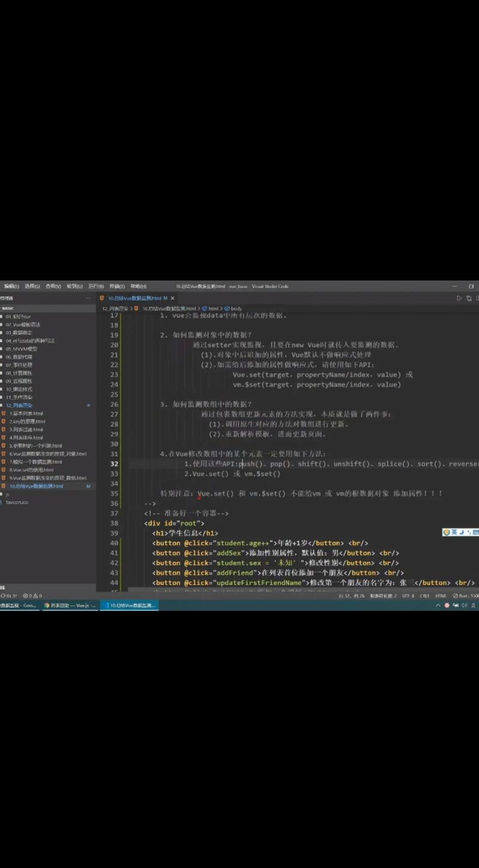Open the 运行(R) menu

(x=96, y=287)
